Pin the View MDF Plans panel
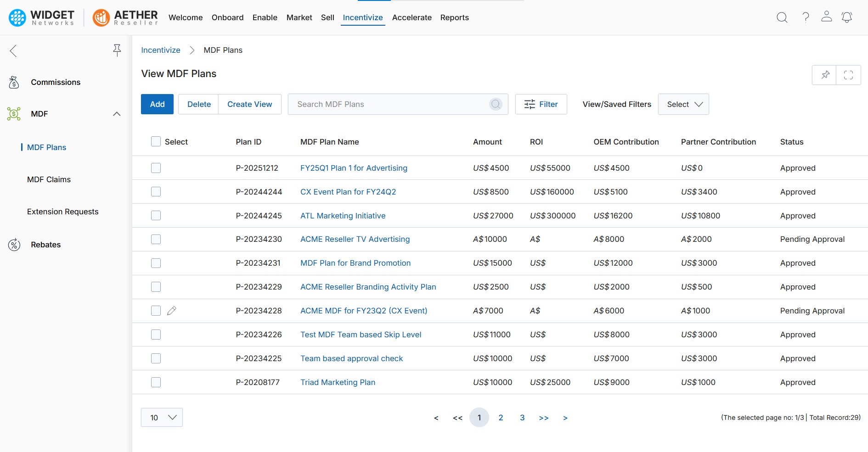 point(825,75)
